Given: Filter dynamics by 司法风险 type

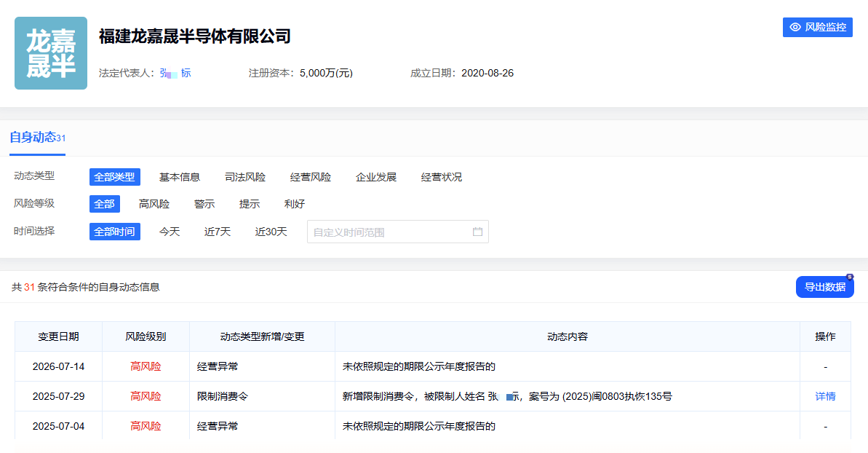Looking at the screenshot, I should [x=245, y=177].
